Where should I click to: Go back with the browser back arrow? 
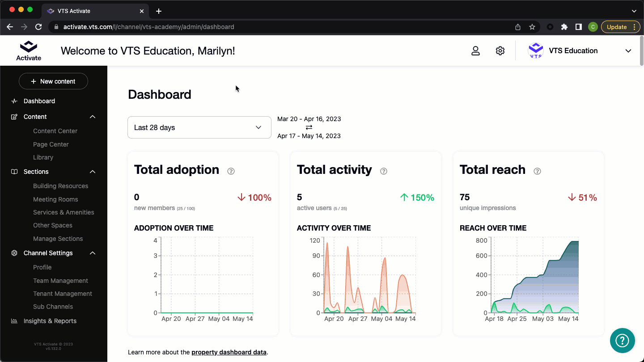pos(10,27)
